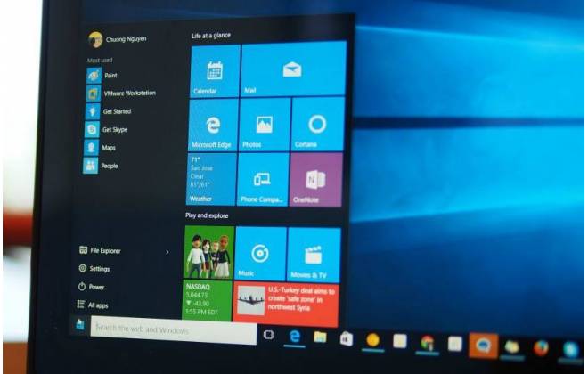
Task: Select Paint from the Most used list
Action: pos(109,76)
